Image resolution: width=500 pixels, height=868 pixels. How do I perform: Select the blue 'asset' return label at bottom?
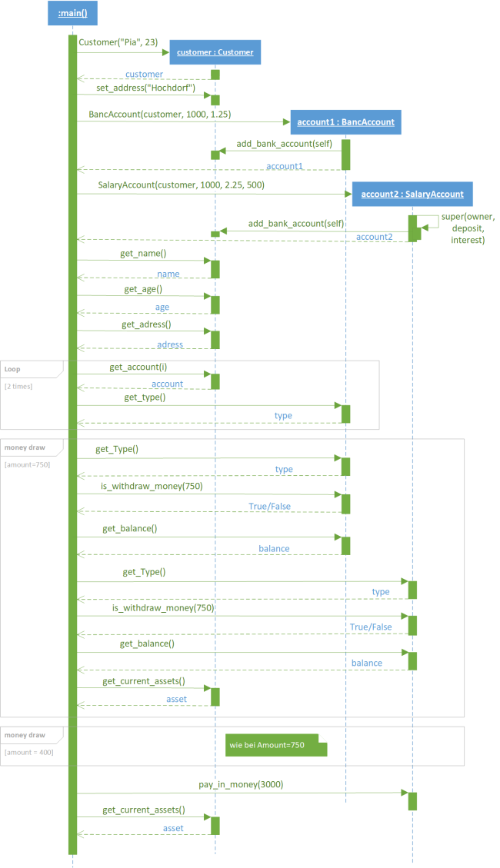(173, 828)
